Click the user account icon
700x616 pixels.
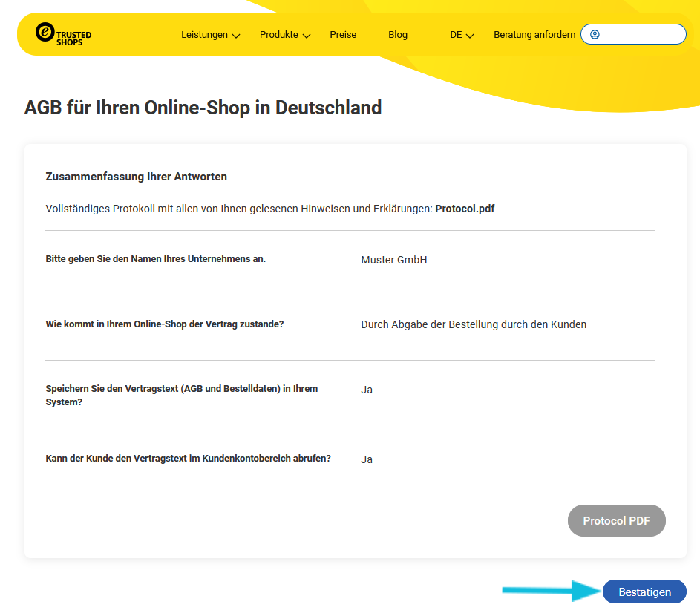click(595, 35)
